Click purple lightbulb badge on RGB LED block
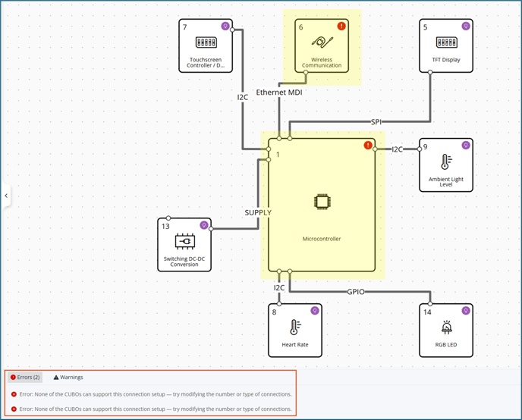Image resolution: width=522 pixels, height=420 pixels. [x=466, y=310]
